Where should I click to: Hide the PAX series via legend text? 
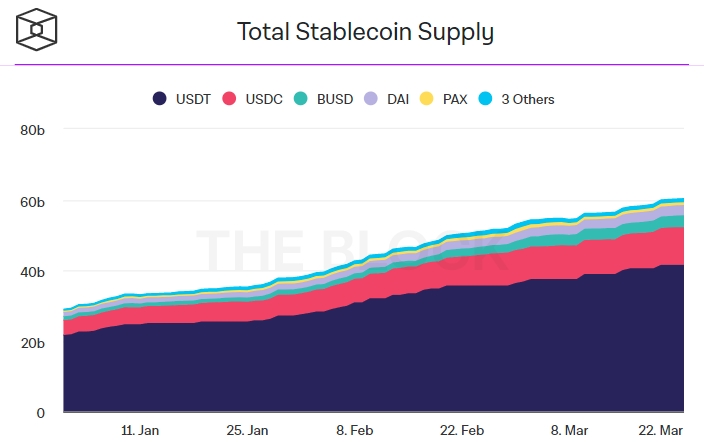(x=454, y=99)
